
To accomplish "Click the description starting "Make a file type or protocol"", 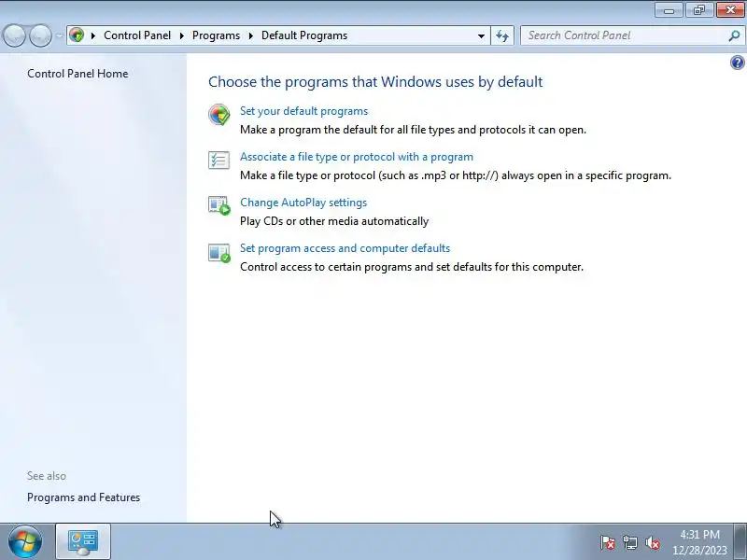I will pyautogui.click(x=456, y=175).
